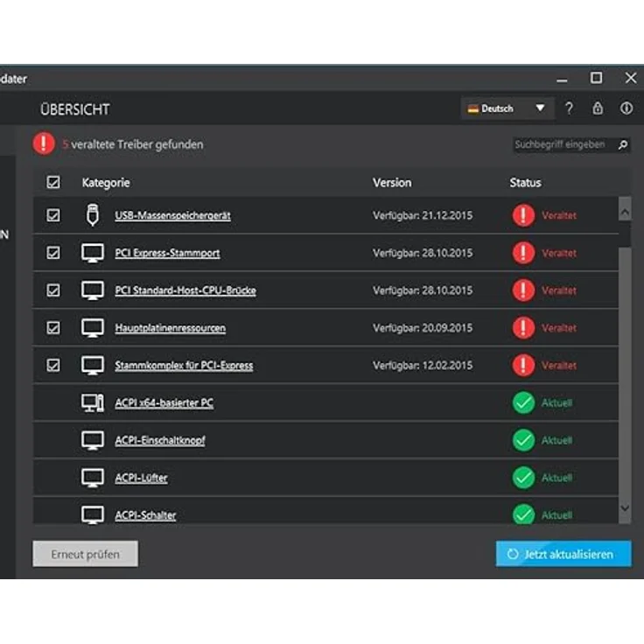Click the USB device icon for USB-Massenspeichergerät

[93, 214]
